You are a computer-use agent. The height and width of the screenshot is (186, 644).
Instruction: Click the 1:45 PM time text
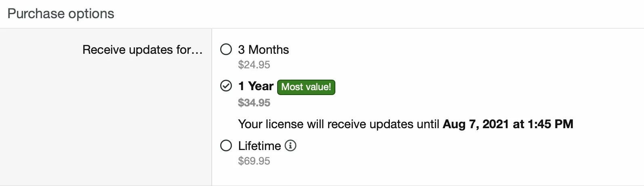(551, 124)
